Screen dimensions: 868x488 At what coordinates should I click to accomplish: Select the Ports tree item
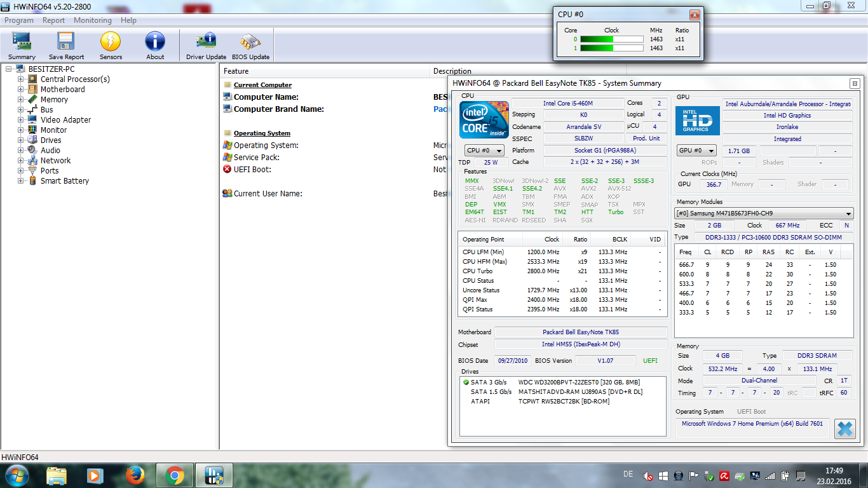click(x=50, y=170)
